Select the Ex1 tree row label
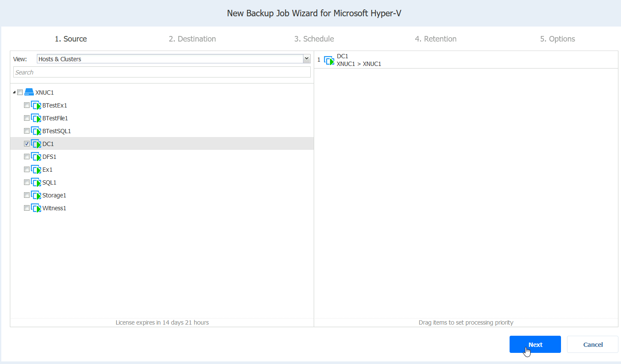Viewport: 621px width, 364px height. [48, 170]
